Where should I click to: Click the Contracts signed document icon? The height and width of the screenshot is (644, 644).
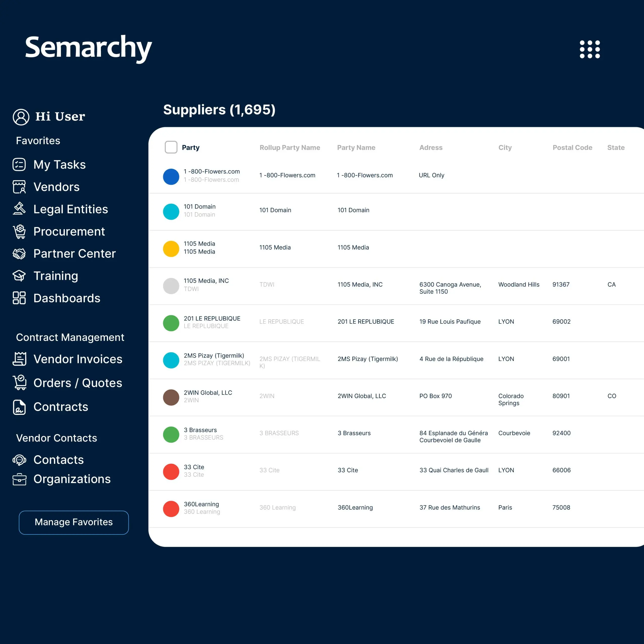tap(19, 407)
